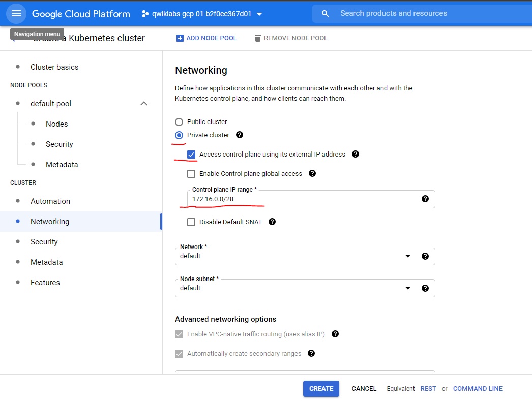Open the project dropdown qwiklabs-gcp-01-b2f0ee367d01
The height and width of the screenshot is (401, 532).
pyautogui.click(x=202, y=14)
